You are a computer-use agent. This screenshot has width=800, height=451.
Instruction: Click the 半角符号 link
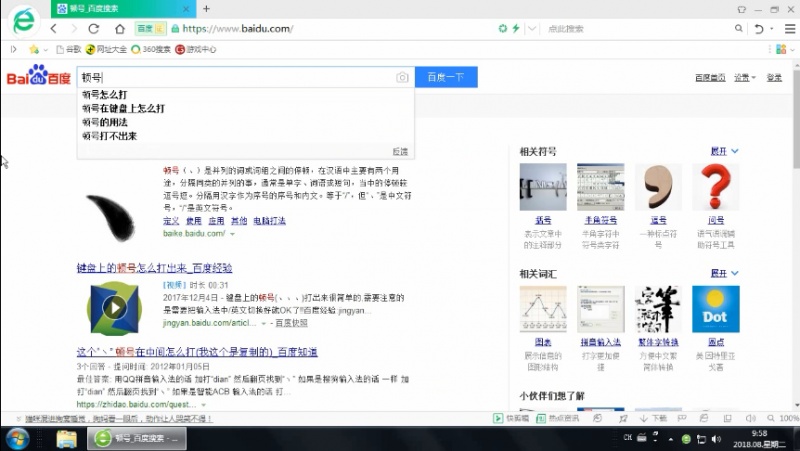[601, 220]
